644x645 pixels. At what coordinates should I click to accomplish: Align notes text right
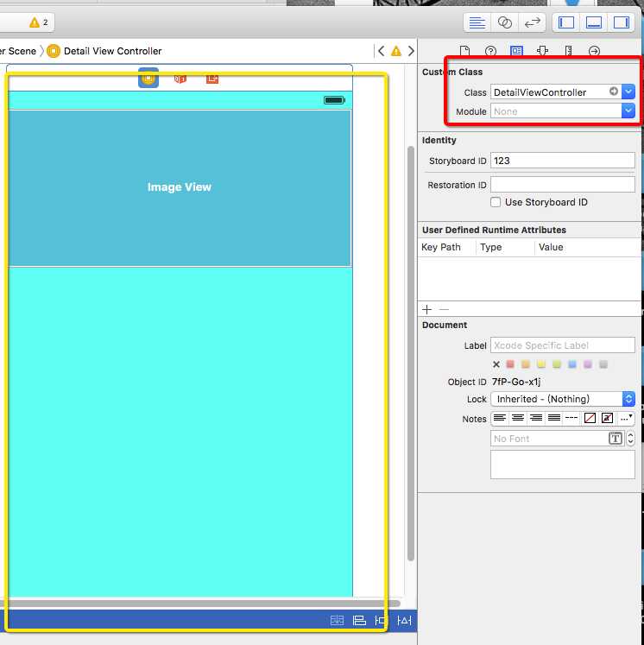tap(536, 418)
